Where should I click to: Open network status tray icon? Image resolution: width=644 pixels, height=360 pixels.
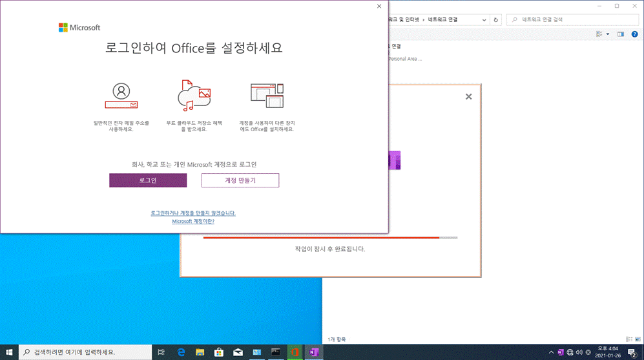pos(570,352)
